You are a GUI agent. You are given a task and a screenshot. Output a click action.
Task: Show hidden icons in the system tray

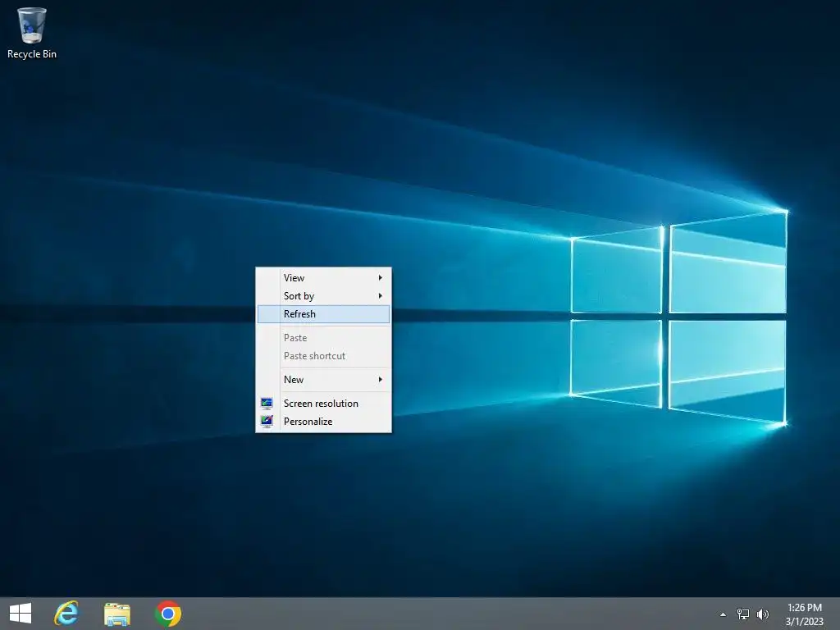coord(724,614)
